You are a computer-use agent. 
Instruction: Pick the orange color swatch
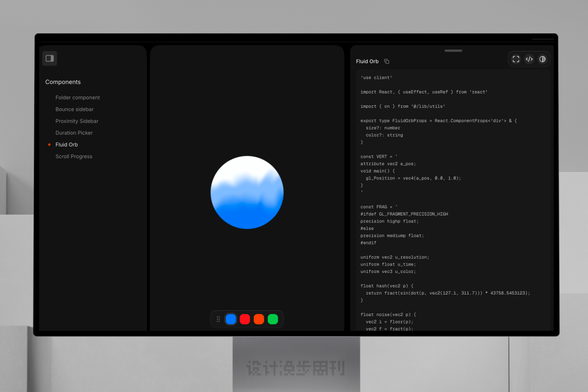coord(259,319)
